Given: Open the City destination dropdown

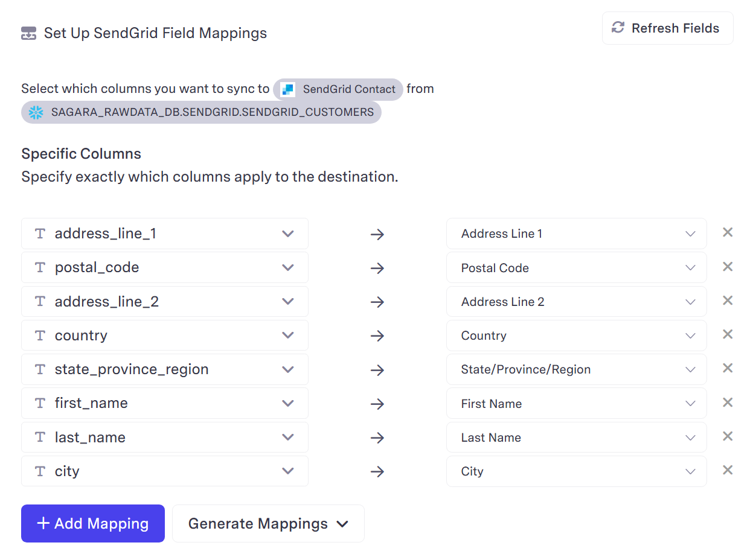Looking at the screenshot, I should pos(577,471).
